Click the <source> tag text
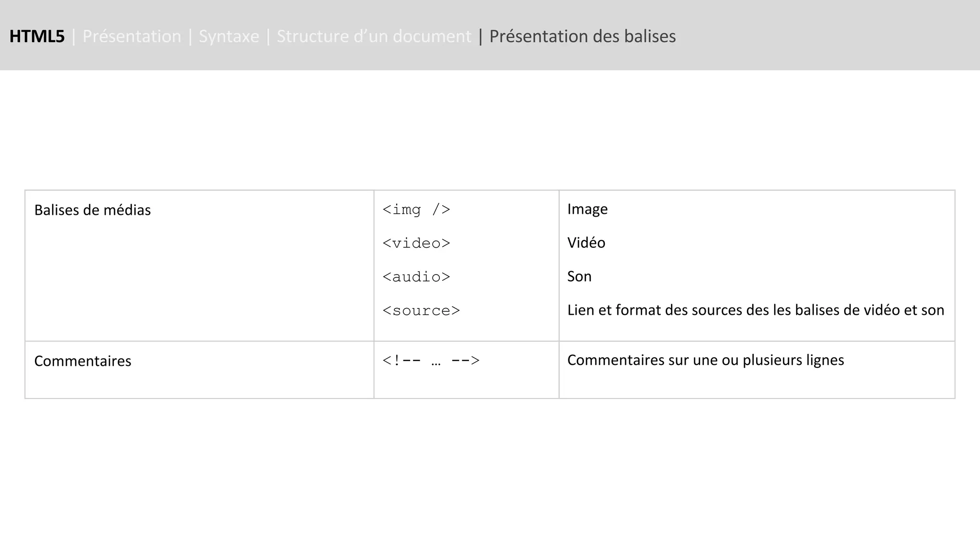 tap(421, 310)
